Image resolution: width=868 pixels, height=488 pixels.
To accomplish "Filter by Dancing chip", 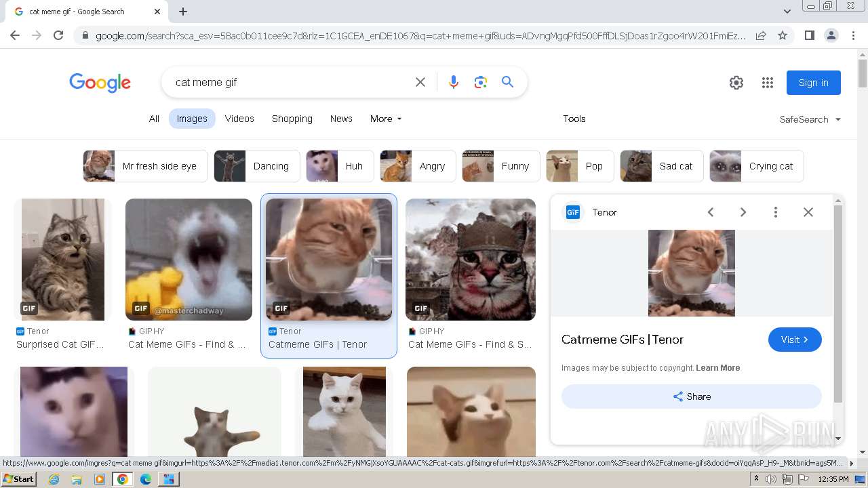I will (x=257, y=166).
